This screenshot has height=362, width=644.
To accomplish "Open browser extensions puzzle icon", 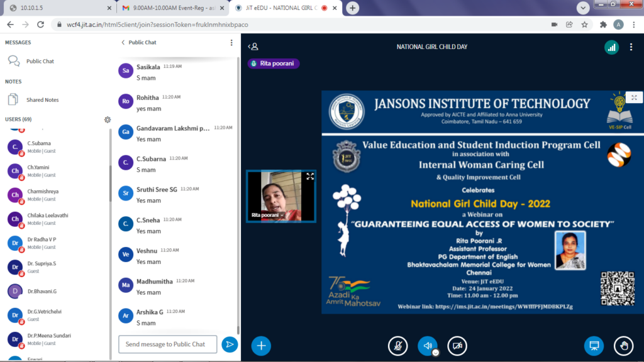I will 603,25.
